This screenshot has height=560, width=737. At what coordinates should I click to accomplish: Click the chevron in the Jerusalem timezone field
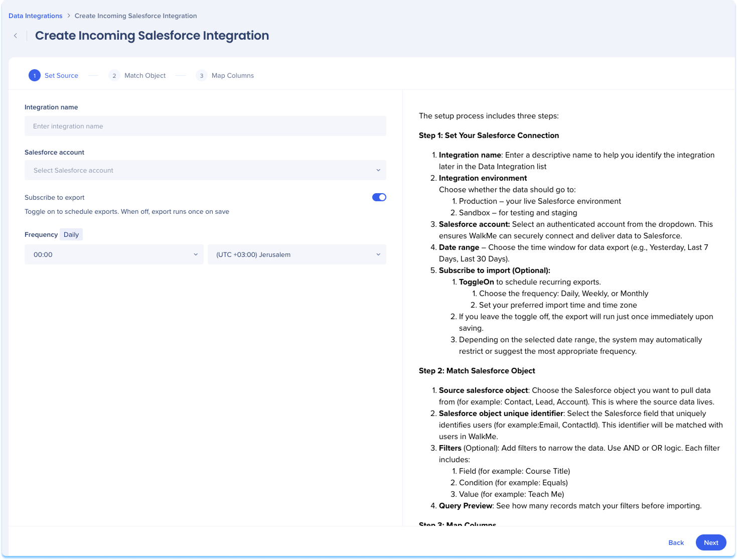(378, 254)
